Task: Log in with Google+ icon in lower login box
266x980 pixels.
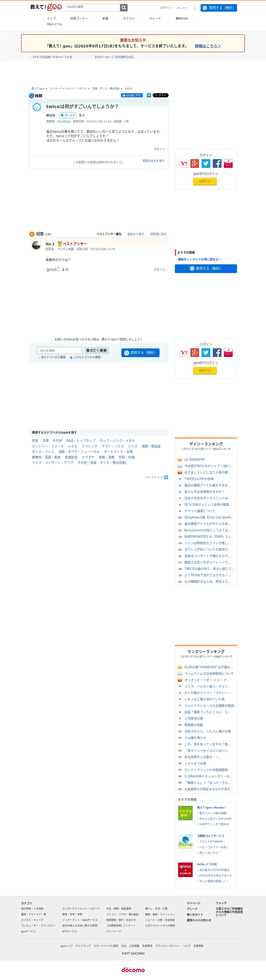Action: pyautogui.click(x=195, y=353)
